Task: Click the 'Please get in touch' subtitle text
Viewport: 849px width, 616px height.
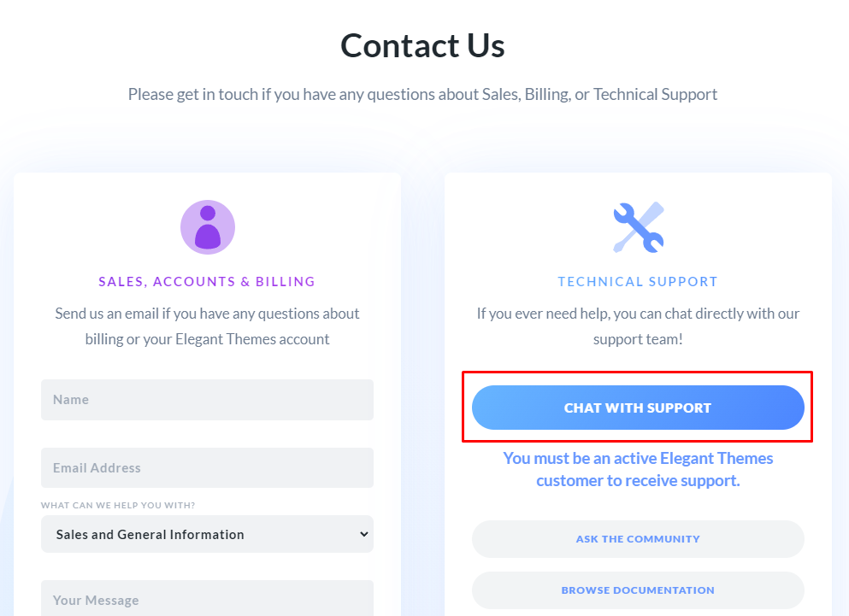Action: coord(423,94)
